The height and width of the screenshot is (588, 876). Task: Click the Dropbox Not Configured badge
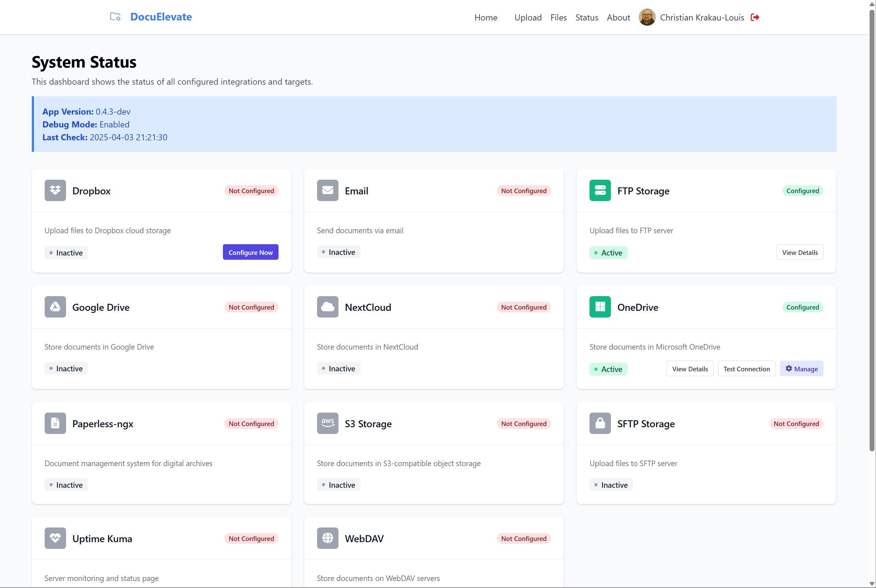pyautogui.click(x=251, y=190)
